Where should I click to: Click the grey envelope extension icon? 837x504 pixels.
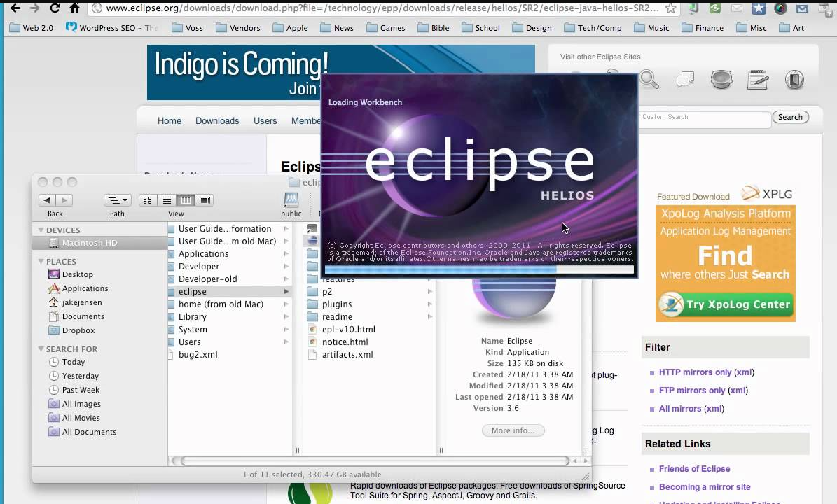coord(737,8)
